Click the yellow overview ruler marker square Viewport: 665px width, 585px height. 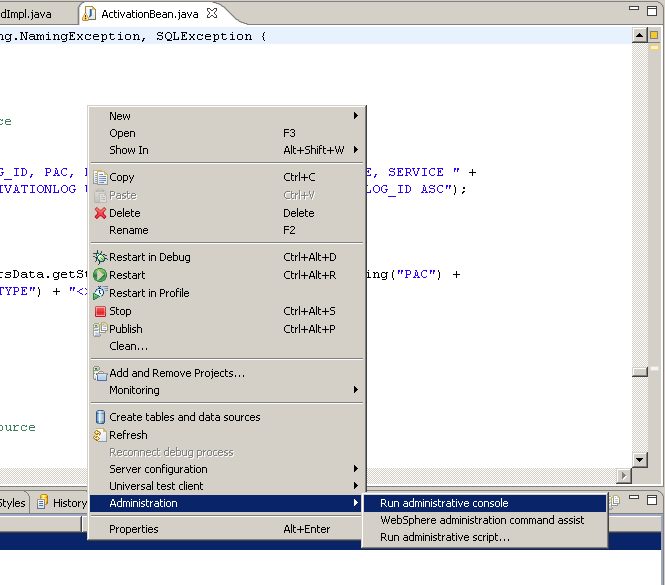point(654,35)
